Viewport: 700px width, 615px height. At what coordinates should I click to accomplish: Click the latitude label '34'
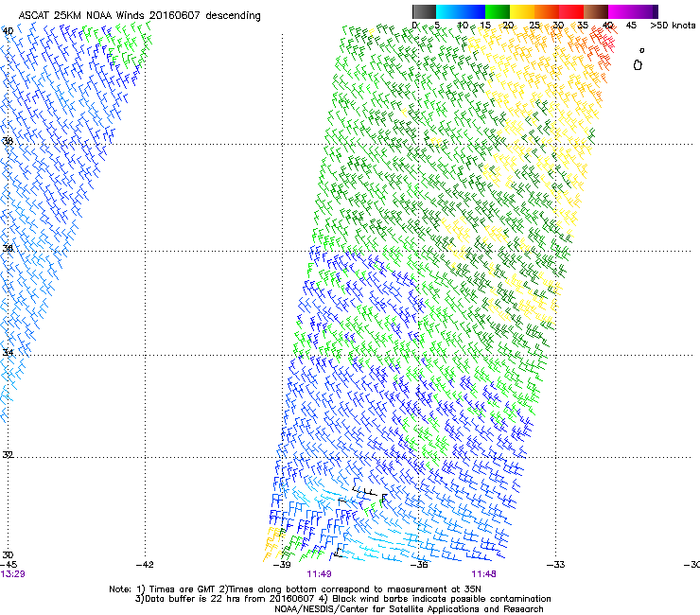pos(8,352)
